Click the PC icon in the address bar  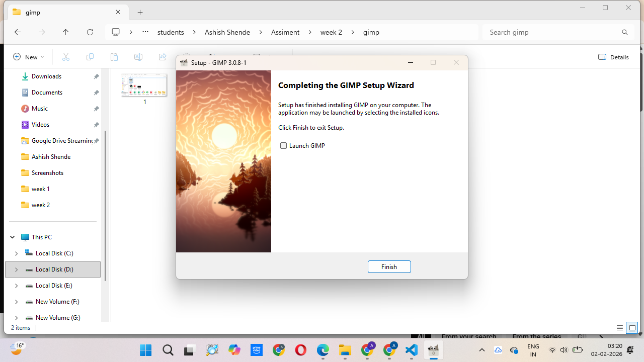tap(116, 32)
